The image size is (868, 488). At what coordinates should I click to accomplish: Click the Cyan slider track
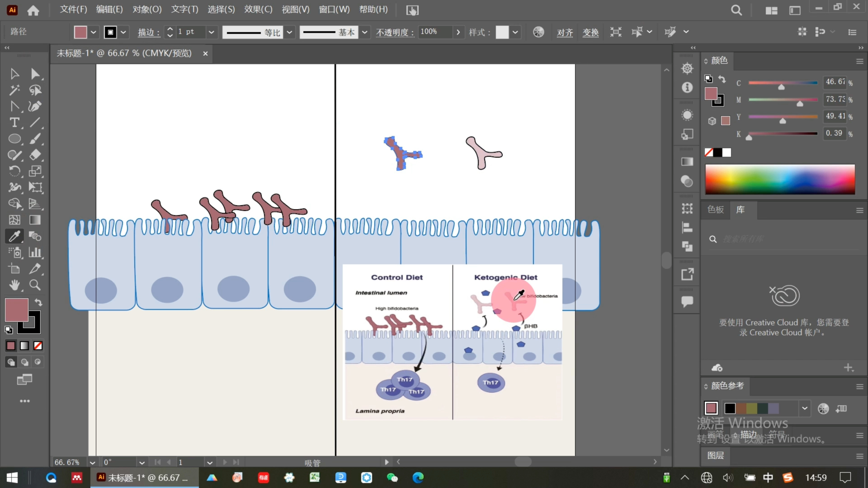(x=783, y=83)
